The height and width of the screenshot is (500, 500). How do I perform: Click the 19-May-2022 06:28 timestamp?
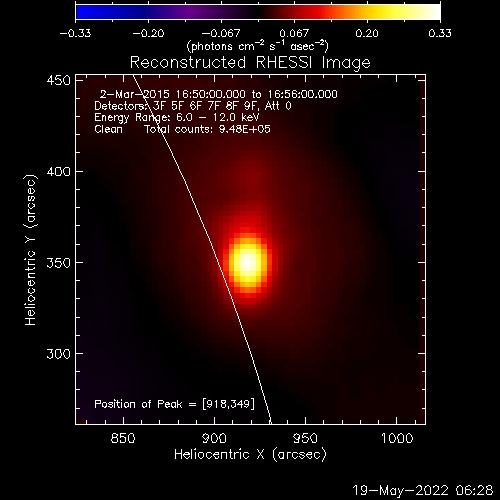(423, 490)
